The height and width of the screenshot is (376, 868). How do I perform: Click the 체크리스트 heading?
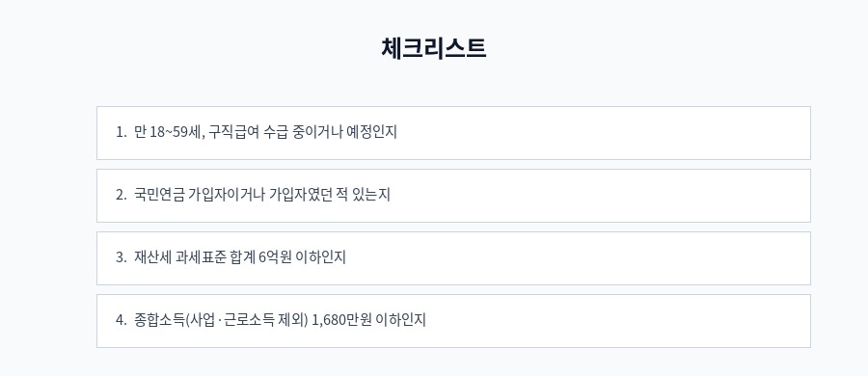pyautogui.click(x=433, y=48)
